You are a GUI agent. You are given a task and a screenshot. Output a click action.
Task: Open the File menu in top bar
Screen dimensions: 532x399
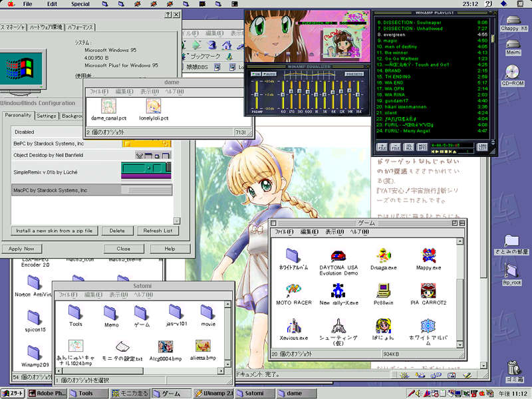pos(27,4)
